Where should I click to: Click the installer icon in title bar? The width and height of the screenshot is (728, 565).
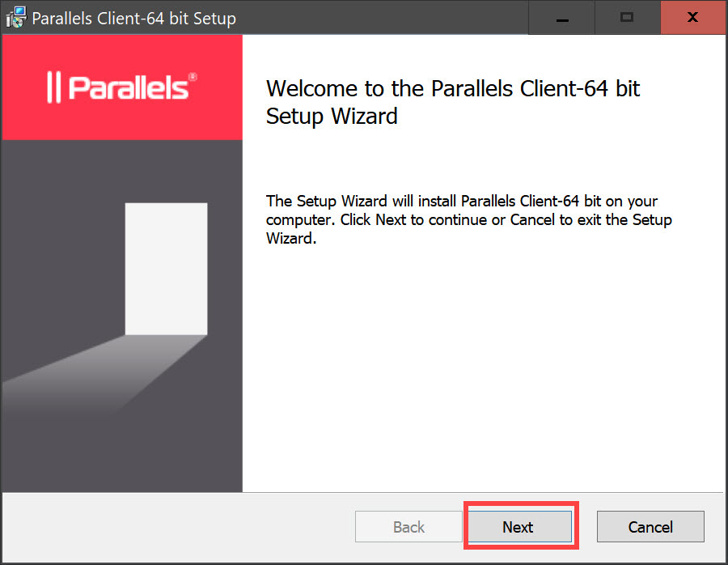point(16,18)
